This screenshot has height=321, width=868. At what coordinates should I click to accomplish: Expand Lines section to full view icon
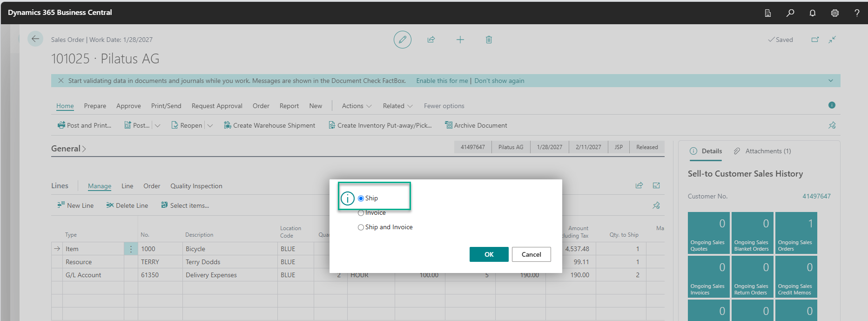656,185
